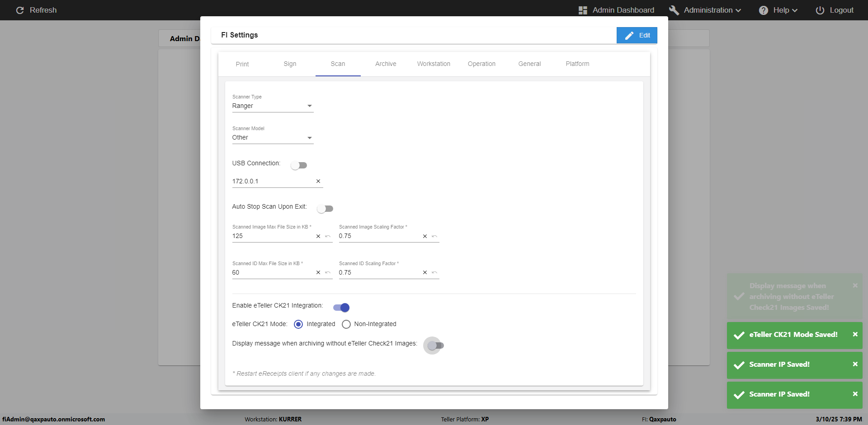Disable eTeller CK21 Integration switch

pyautogui.click(x=341, y=308)
